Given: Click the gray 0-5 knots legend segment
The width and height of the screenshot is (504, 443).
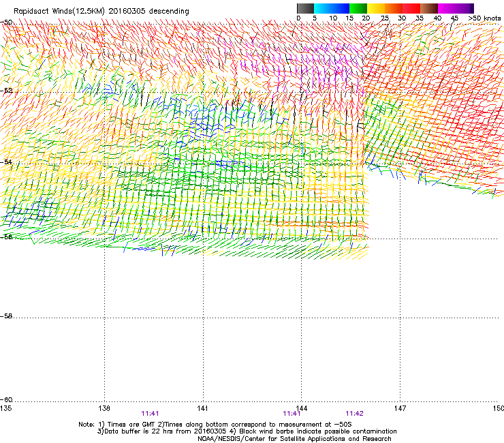Looking at the screenshot, I should pyautogui.click(x=305, y=8).
